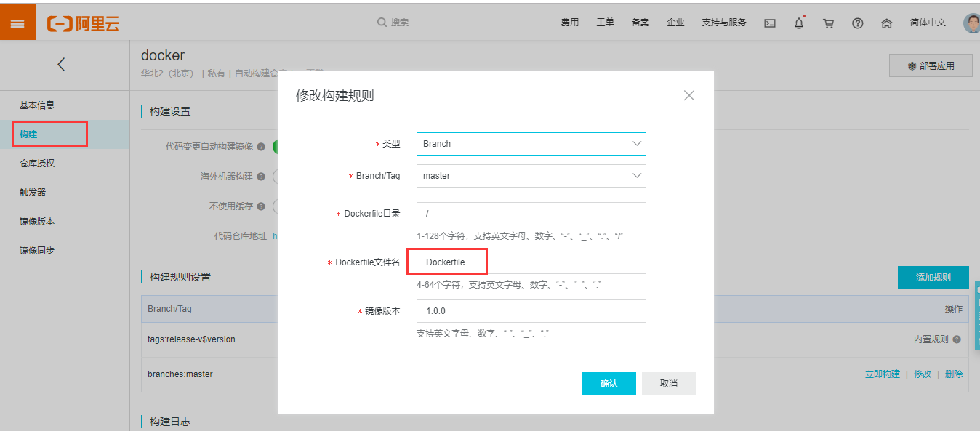Open help via the question mark icon
The width and height of the screenshot is (980, 431).
coord(858,23)
